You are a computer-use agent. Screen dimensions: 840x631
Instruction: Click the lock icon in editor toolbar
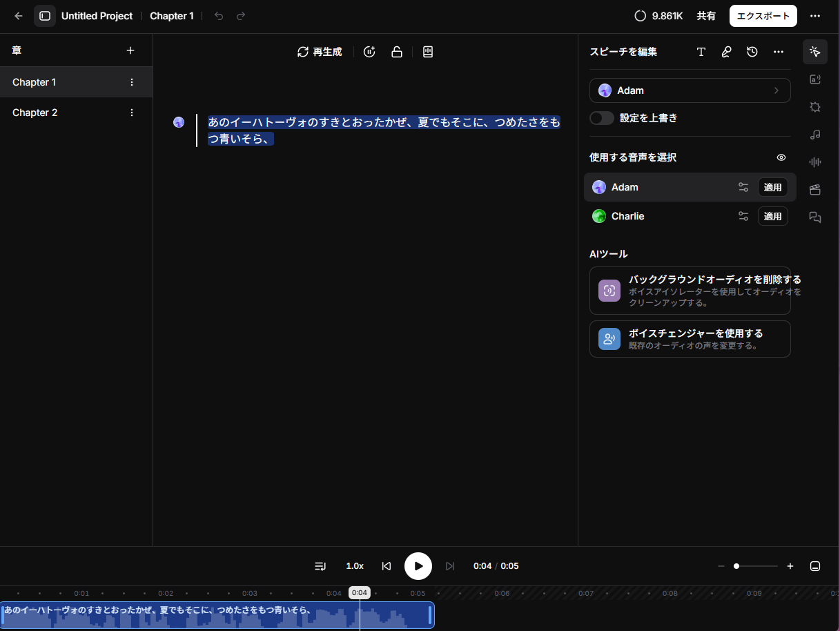pyautogui.click(x=397, y=52)
